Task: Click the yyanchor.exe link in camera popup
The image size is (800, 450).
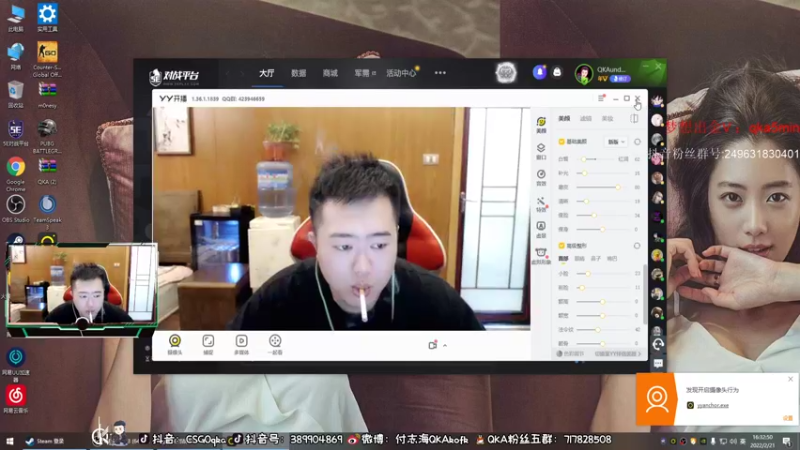Action: click(x=713, y=405)
